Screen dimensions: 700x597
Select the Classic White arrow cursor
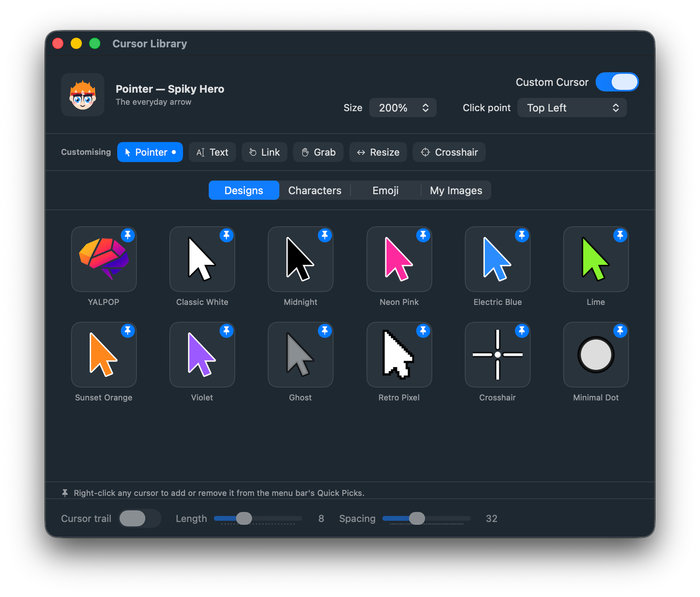coord(202,259)
